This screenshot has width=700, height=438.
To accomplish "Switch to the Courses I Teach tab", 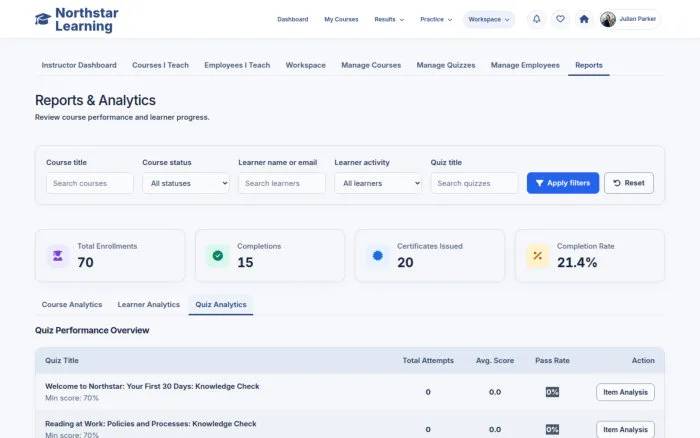I will coord(160,65).
